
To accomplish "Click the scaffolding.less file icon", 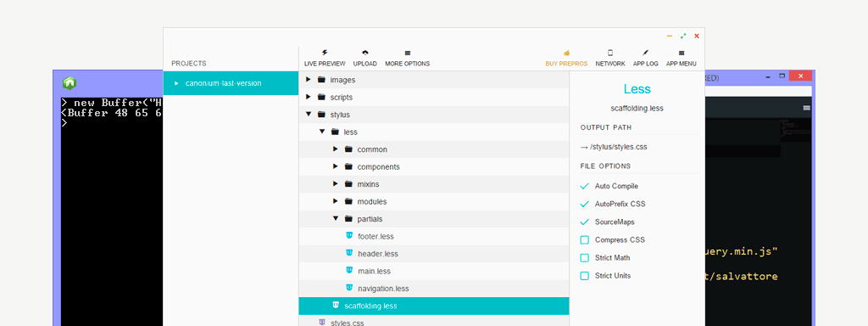I will point(336,305).
